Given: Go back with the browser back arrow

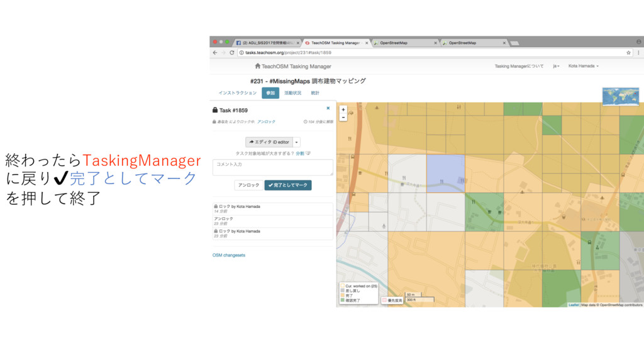Looking at the screenshot, I should (x=215, y=53).
